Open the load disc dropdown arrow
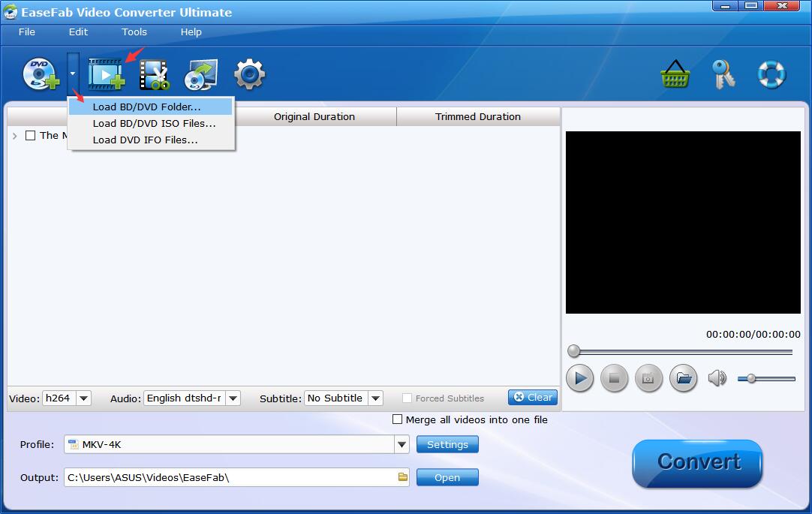The height and width of the screenshot is (514, 812). click(73, 74)
